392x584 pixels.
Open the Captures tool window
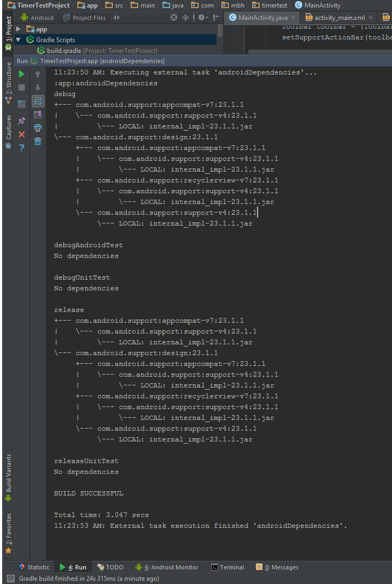[x=8, y=132]
